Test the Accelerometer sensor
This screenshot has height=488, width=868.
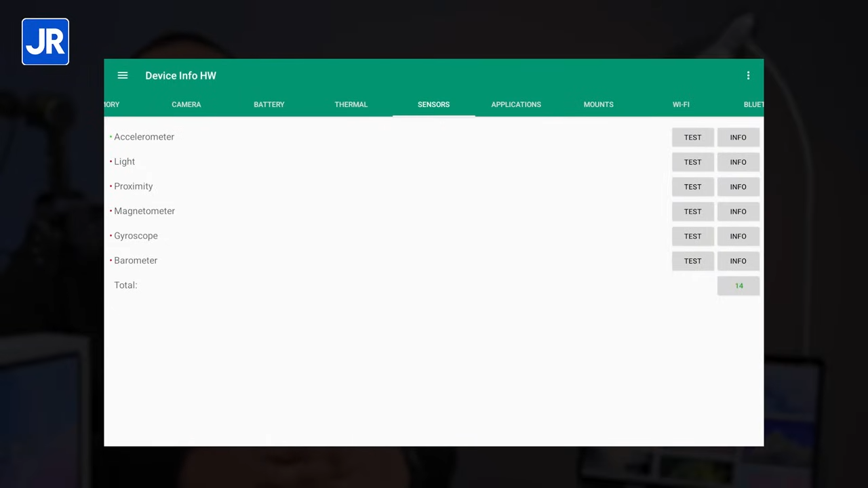coord(692,138)
